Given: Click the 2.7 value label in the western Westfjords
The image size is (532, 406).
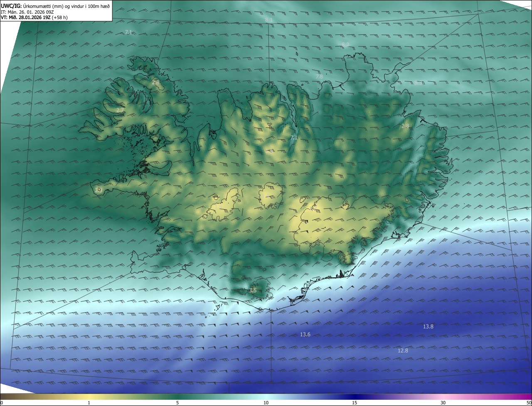Looking at the screenshot, I should pos(120,111).
